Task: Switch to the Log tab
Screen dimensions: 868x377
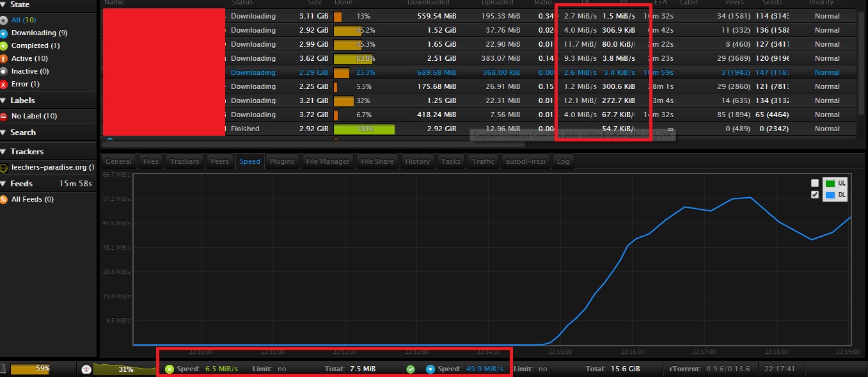Action: [x=563, y=161]
